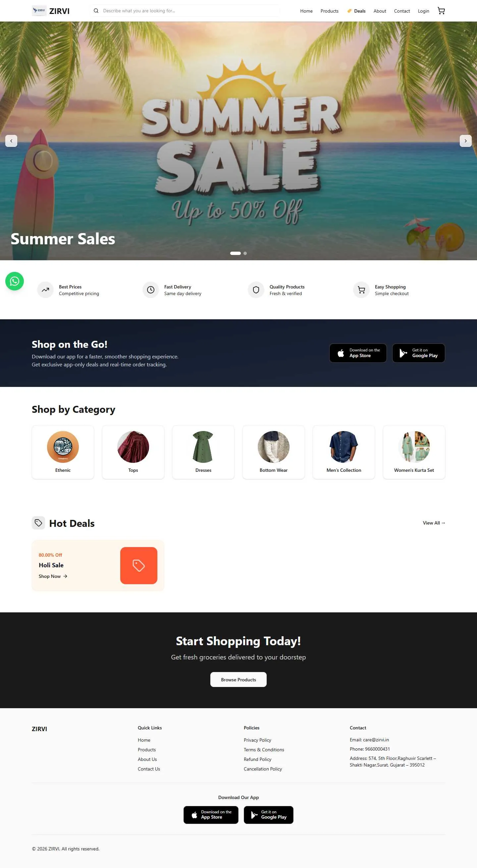Click the Best Prices trending arrow icon
The height and width of the screenshot is (868, 477).
tap(45, 290)
